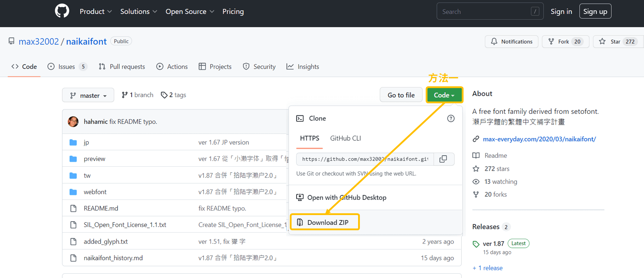Copy the HTTPS clone URL
Viewport: 644px width, 278px height.
443,159
